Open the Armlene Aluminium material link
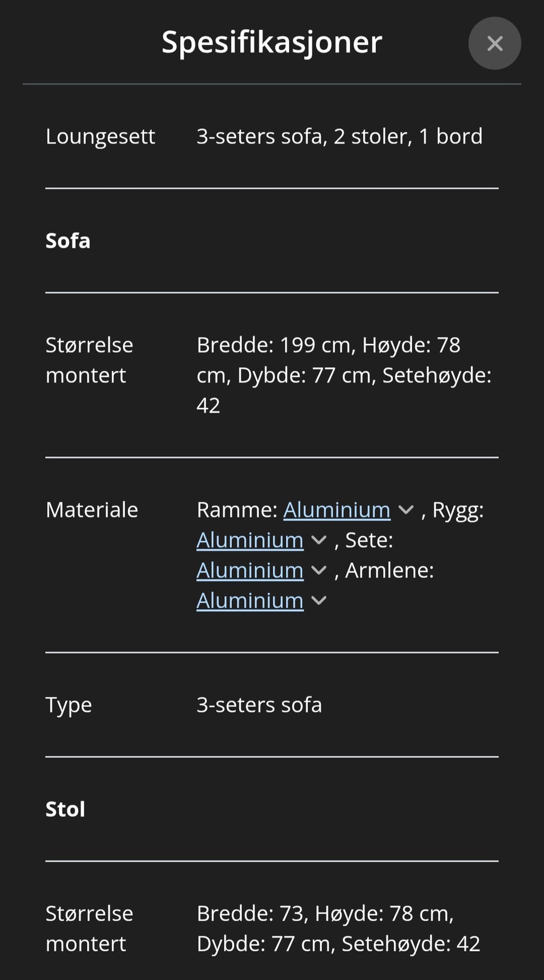 coord(250,600)
